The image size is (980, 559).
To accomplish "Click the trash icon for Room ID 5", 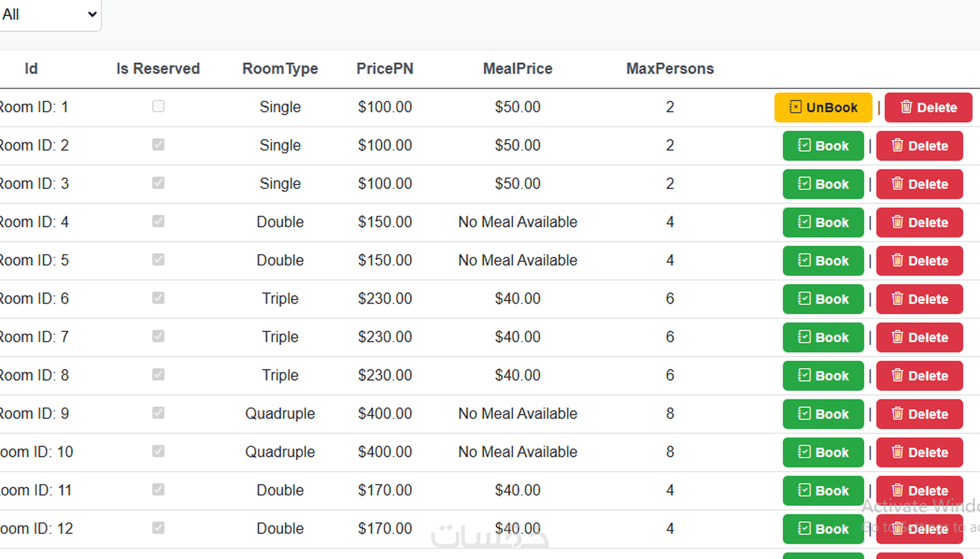I will (x=897, y=260).
